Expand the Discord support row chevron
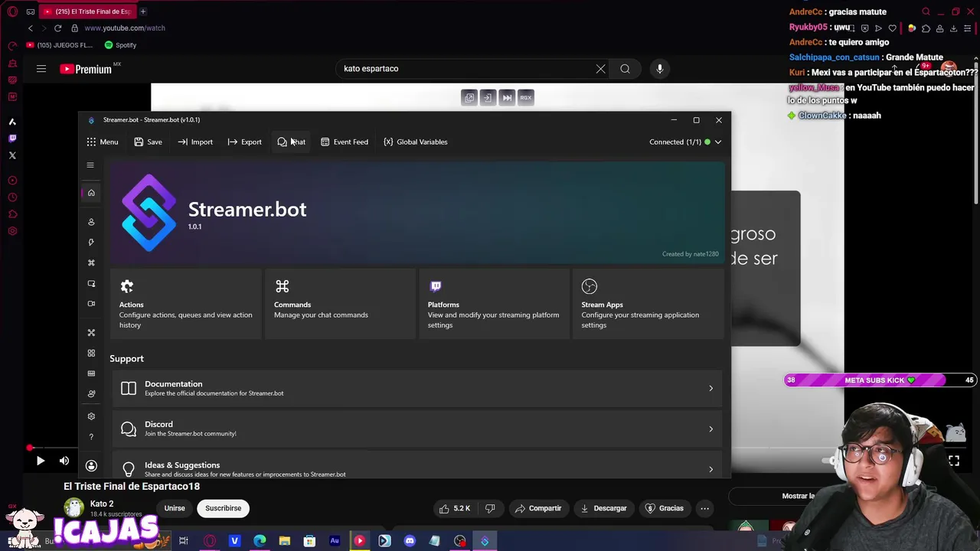This screenshot has height=551, width=980. tap(710, 429)
